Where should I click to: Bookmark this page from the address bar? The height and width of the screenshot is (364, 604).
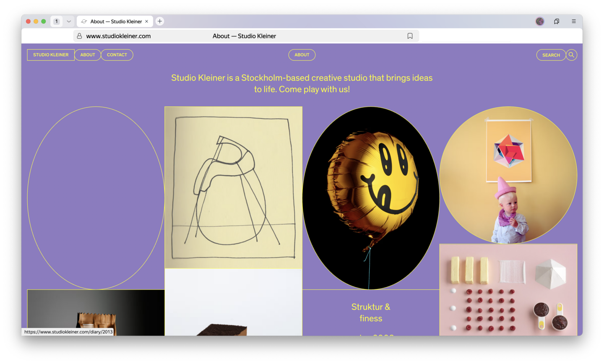click(410, 36)
